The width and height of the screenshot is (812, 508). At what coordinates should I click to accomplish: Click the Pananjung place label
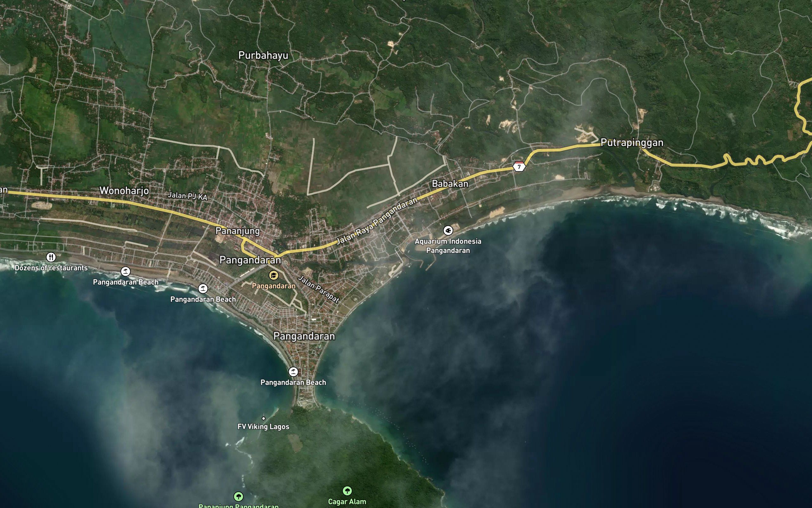click(x=238, y=231)
